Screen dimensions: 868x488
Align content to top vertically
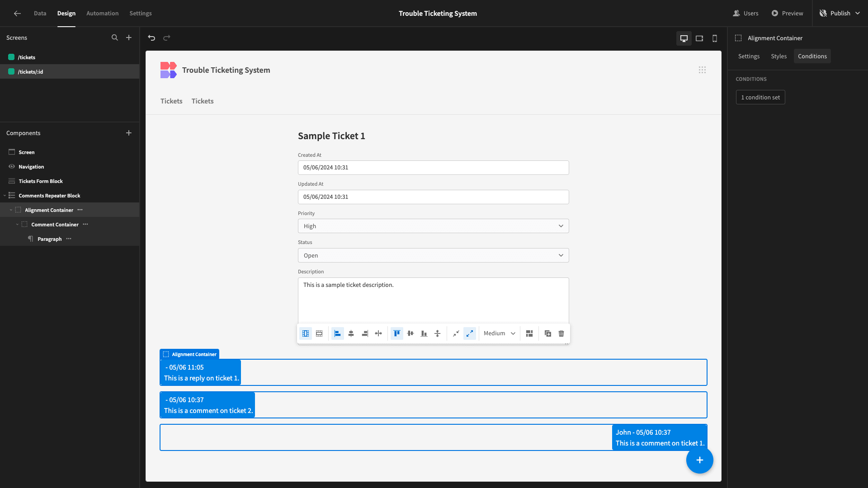coord(397,333)
